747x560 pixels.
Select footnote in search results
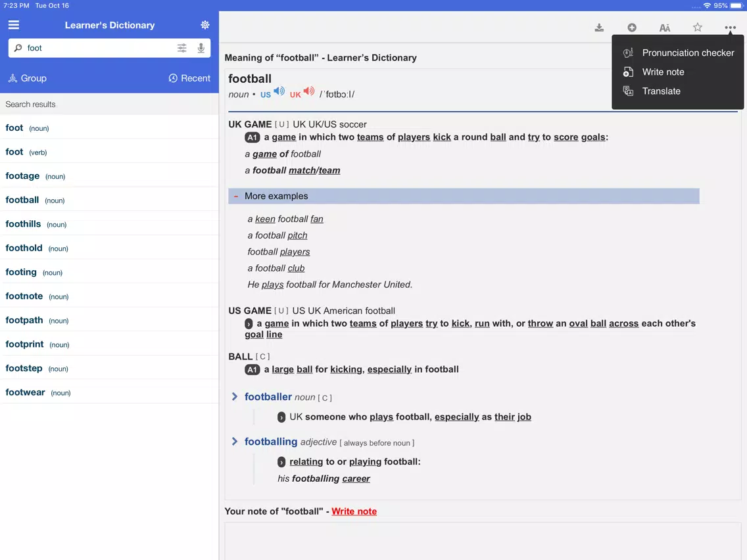tap(110, 296)
